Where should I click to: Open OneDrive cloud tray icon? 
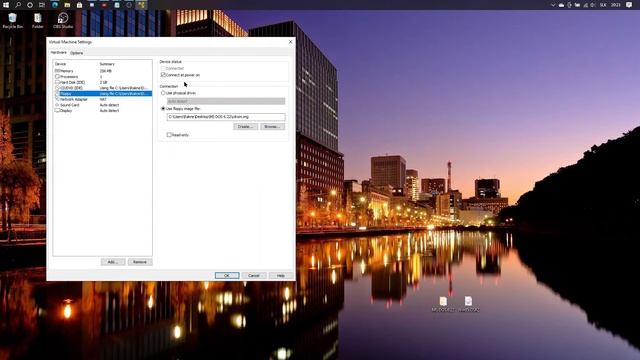pyautogui.click(x=561, y=5)
